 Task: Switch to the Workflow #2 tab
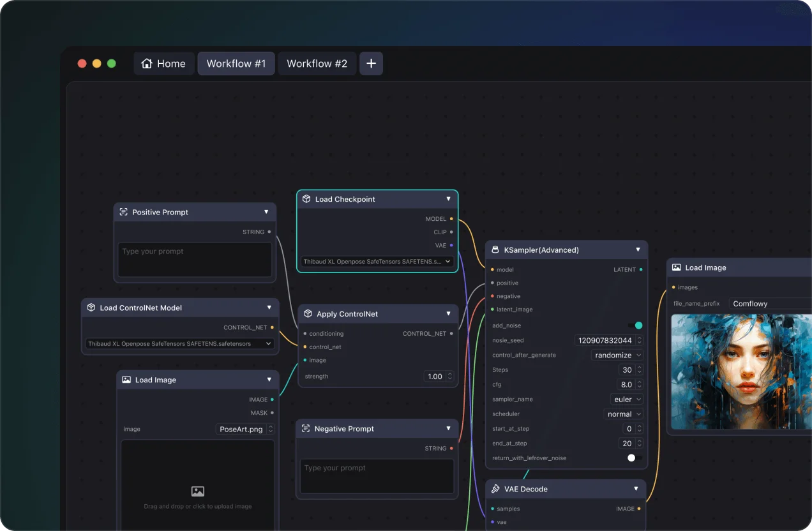[x=317, y=64]
